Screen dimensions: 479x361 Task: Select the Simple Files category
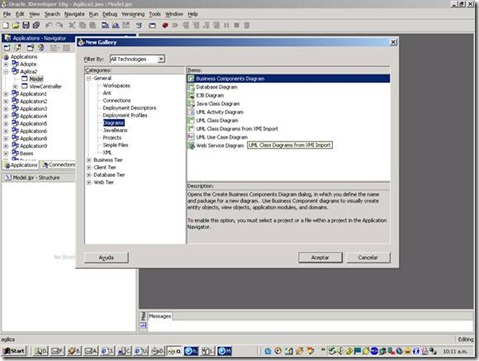pyautogui.click(x=115, y=145)
